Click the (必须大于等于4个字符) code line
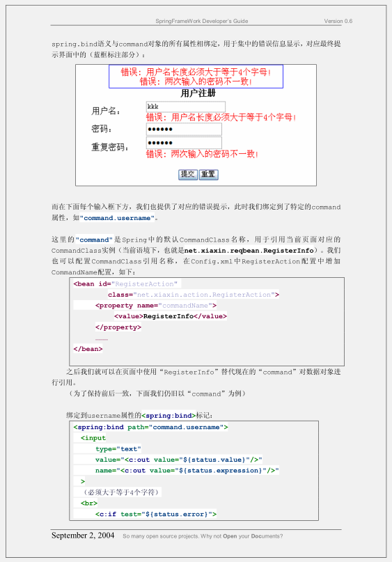Screen dimensions: 392x562 coord(120,492)
